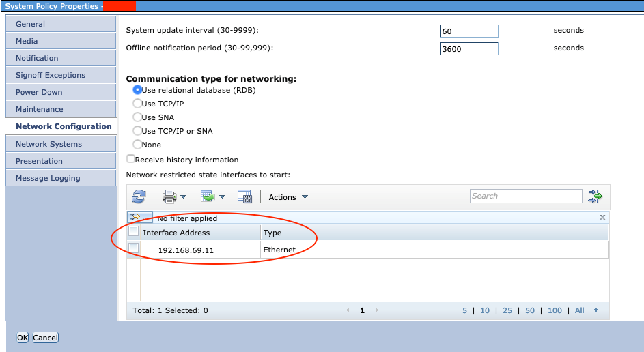Click the search go arrow icon

[x=595, y=196]
